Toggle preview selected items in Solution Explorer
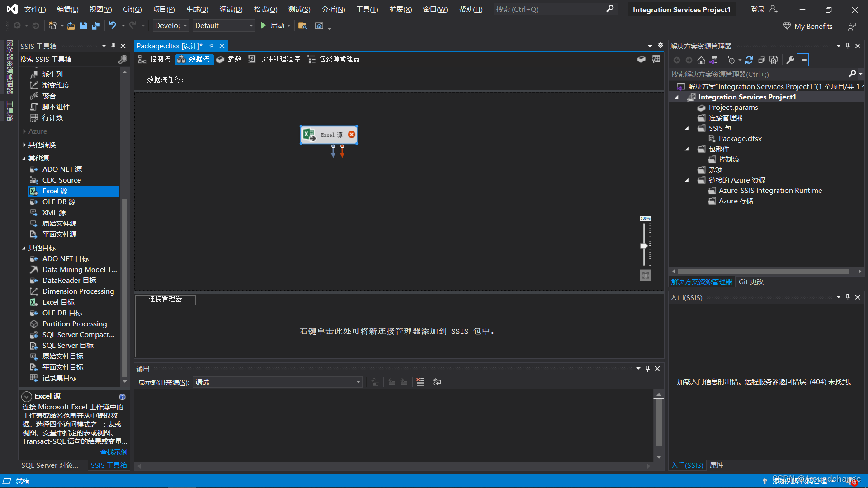Viewport: 868px width, 488px height. 802,60
